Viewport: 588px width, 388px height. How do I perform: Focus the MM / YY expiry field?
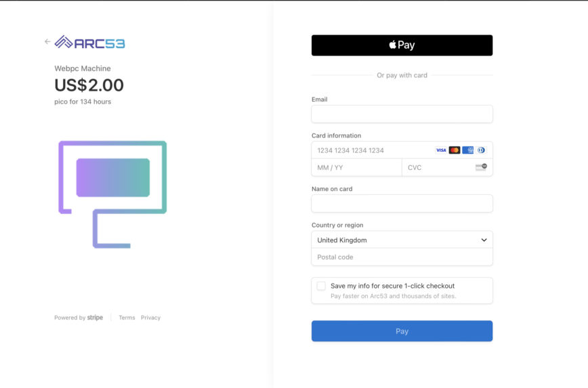tap(356, 167)
